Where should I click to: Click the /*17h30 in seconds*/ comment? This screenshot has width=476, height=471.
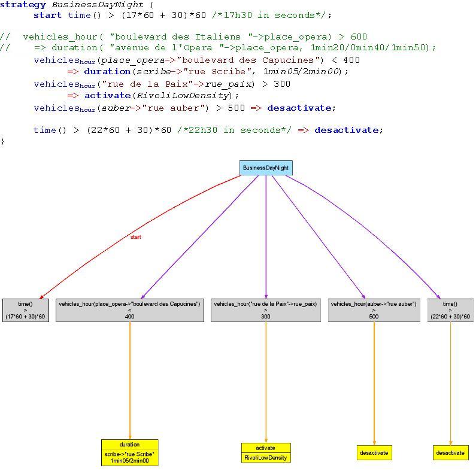point(269,15)
